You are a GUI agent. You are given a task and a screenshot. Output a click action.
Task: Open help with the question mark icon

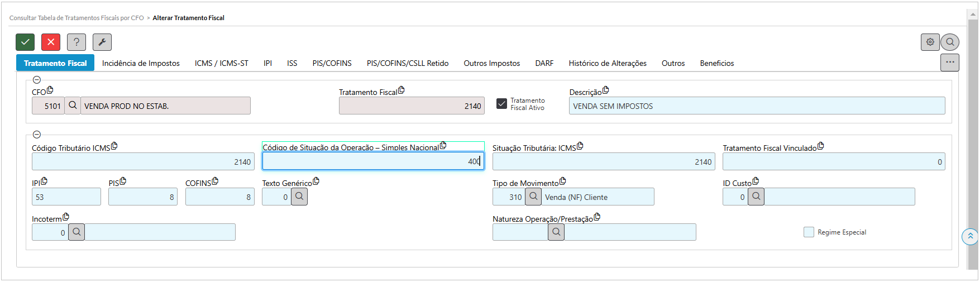coord(77,42)
